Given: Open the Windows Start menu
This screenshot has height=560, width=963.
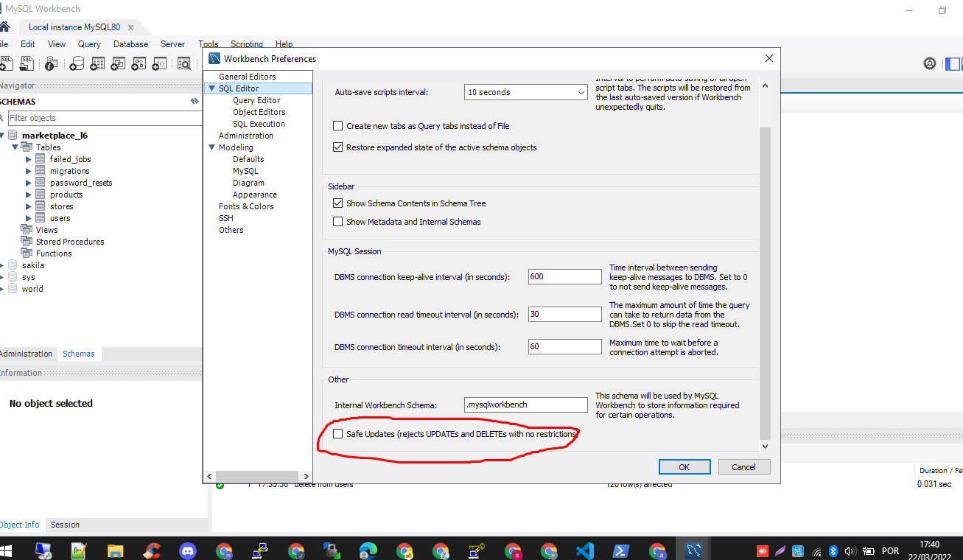Looking at the screenshot, I should (x=7, y=550).
